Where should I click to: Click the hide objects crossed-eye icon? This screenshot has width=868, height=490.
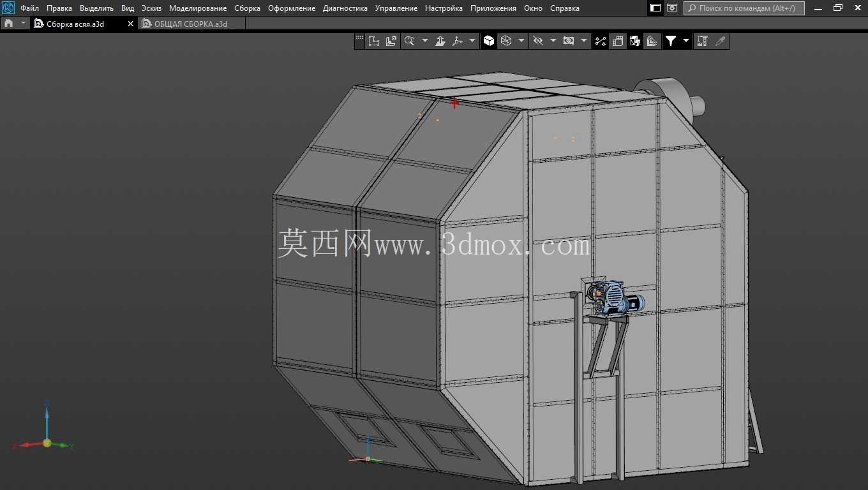click(x=538, y=41)
